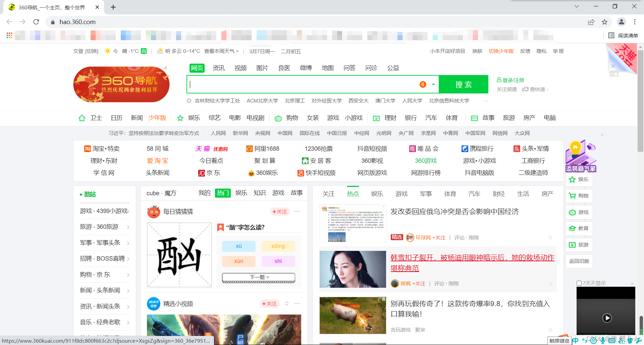Bookmark this page with the star icon
Viewport: 644px width, 345px height.
pyautogui.click(x=604, y=22)
